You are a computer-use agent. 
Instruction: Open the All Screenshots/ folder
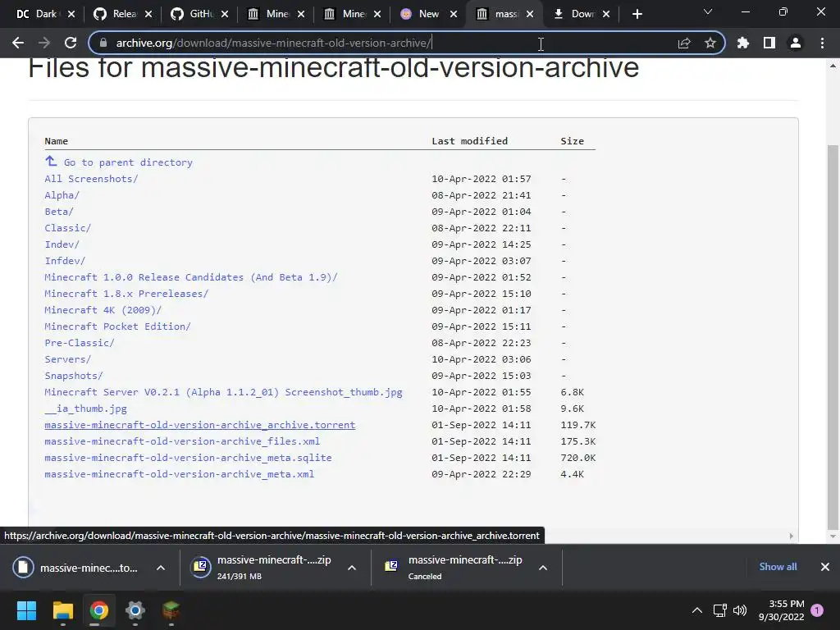click(91, 178)
